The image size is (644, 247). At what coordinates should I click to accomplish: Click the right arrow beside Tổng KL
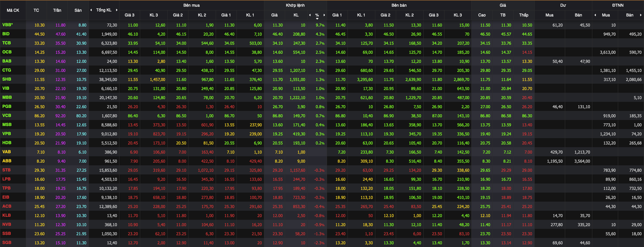pyautogui.click(x=117, y=10)
